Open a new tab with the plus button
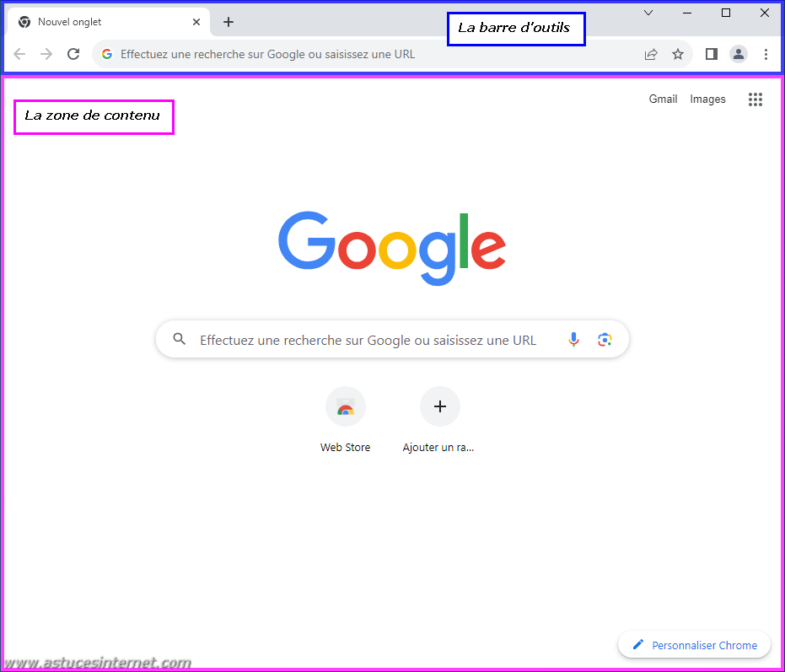 pos(229,22)
